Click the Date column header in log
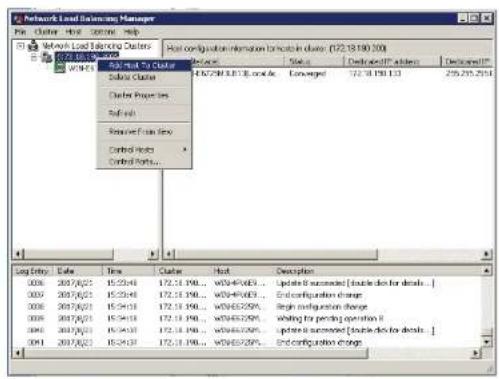The height and width of the screenshot is (379, 499). pos(78,271)
